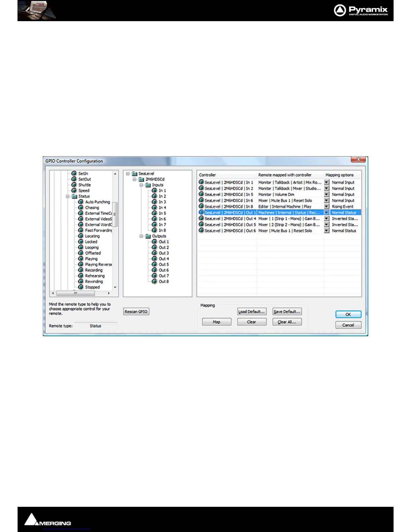Select the Out 1 output icon

[x=154, y=241]
